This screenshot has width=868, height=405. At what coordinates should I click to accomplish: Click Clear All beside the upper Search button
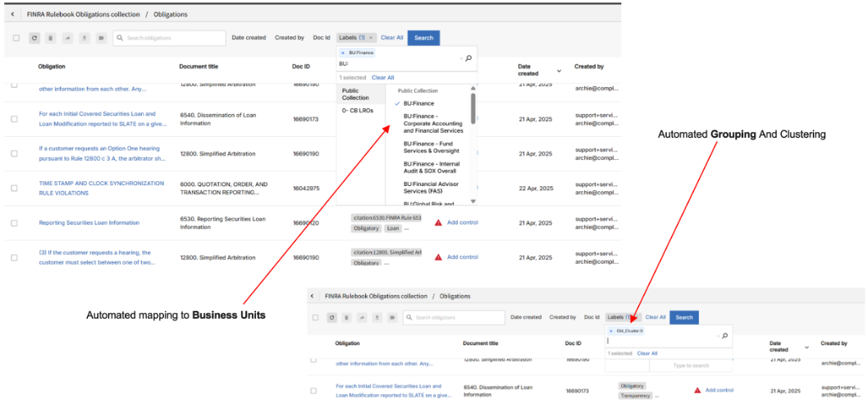[x=392, y=38]
